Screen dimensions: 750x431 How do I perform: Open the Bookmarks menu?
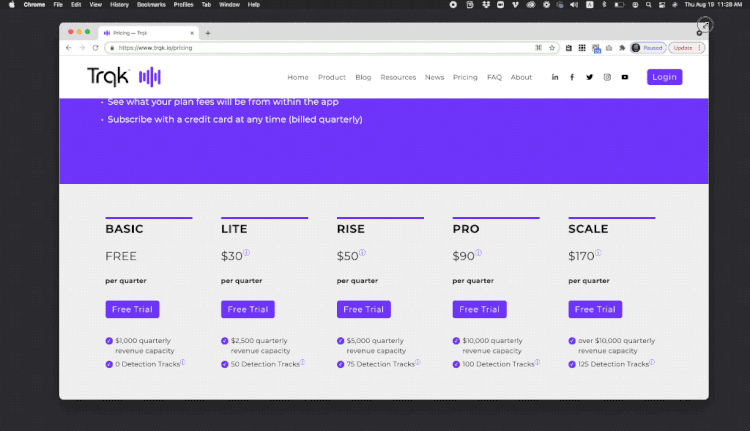[151, 5]
